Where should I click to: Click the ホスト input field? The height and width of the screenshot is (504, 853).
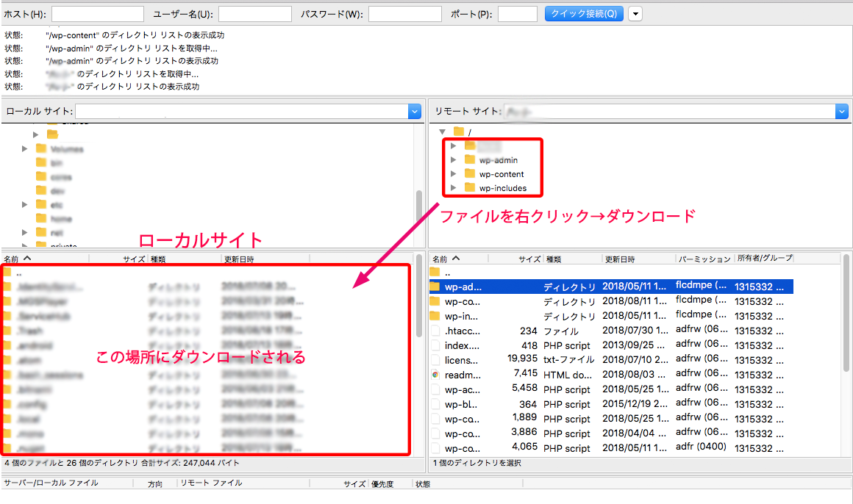point(98,14)
